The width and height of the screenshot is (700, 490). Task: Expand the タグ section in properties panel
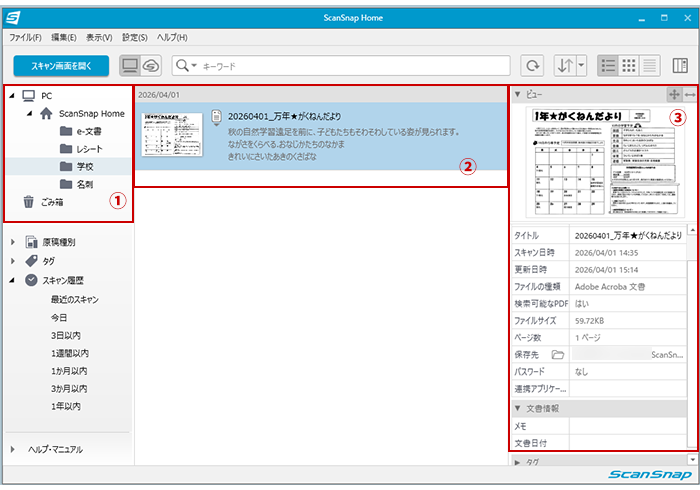[517, 462]
